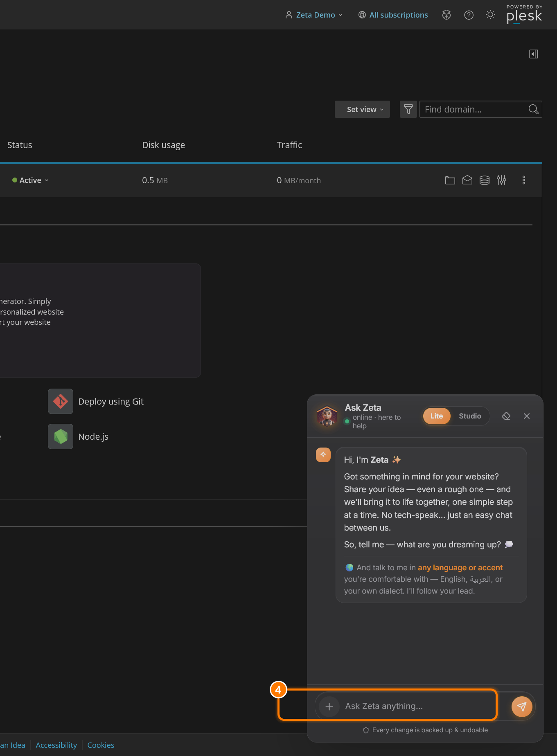Add attachment with the plus button

click(x=329, y=706)
